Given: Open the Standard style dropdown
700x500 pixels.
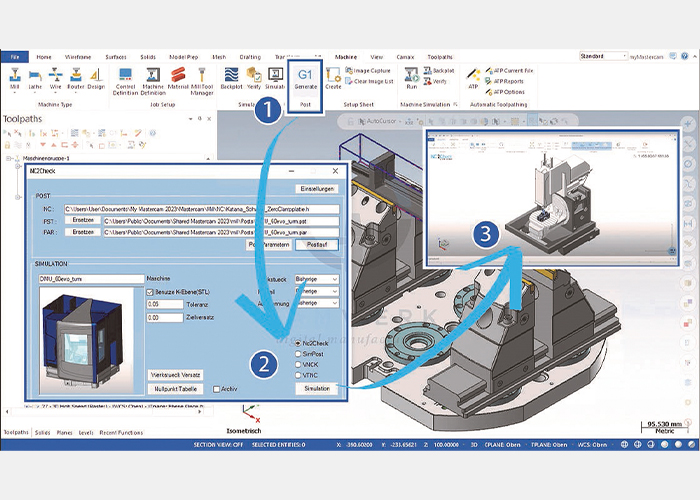Looking at the screenshot, I should [604, 56].
